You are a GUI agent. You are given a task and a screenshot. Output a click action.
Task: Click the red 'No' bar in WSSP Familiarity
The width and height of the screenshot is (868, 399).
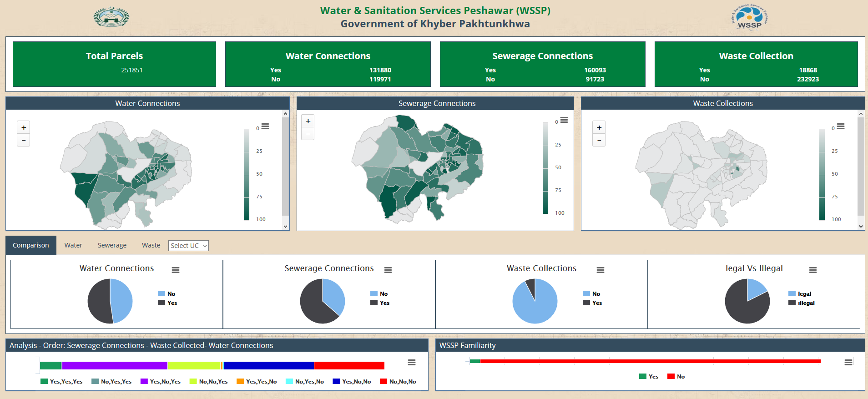650,361
